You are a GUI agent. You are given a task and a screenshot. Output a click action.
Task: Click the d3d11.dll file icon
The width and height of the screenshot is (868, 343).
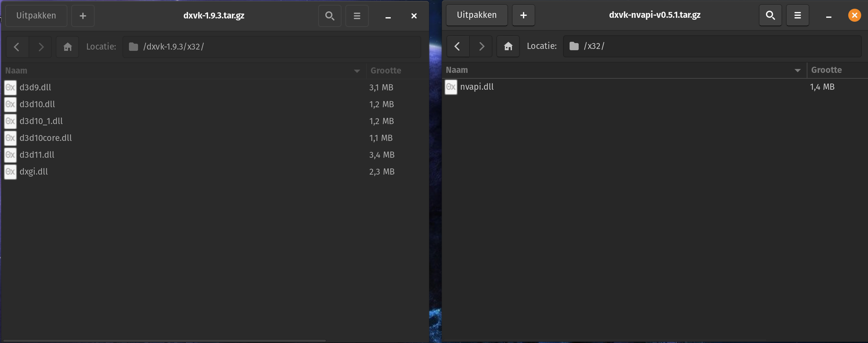(x=10, y=155)
